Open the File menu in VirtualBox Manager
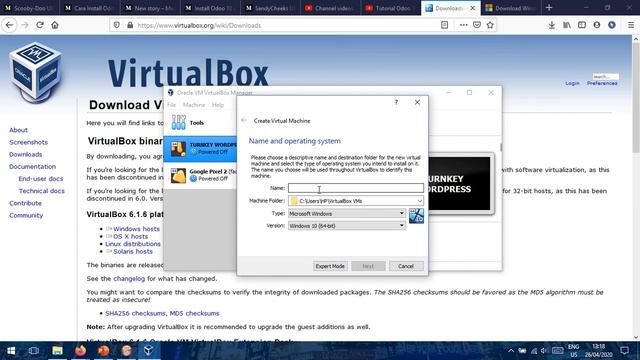The width and height of the screenshot is (640, 360). (x=171, y=105)
